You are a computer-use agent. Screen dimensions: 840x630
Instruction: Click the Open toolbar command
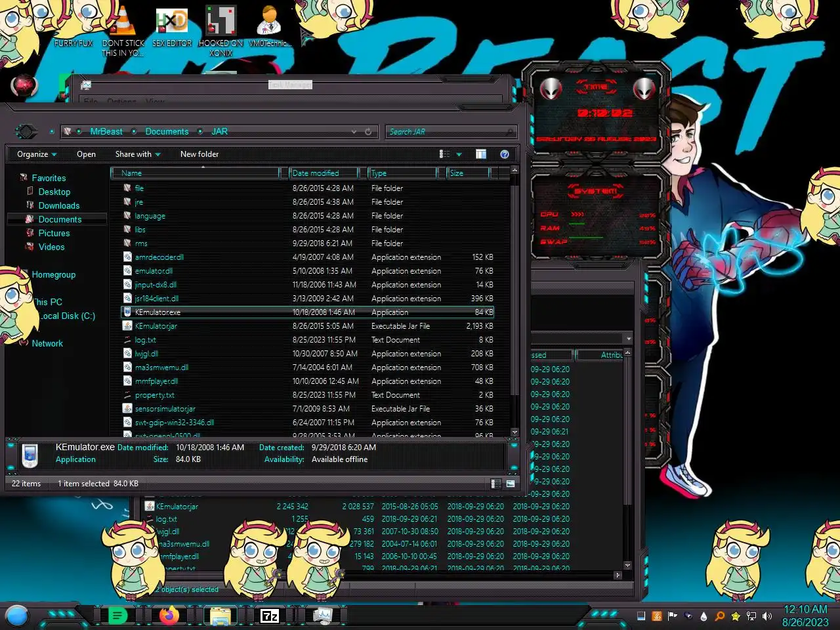click(86, 154)
